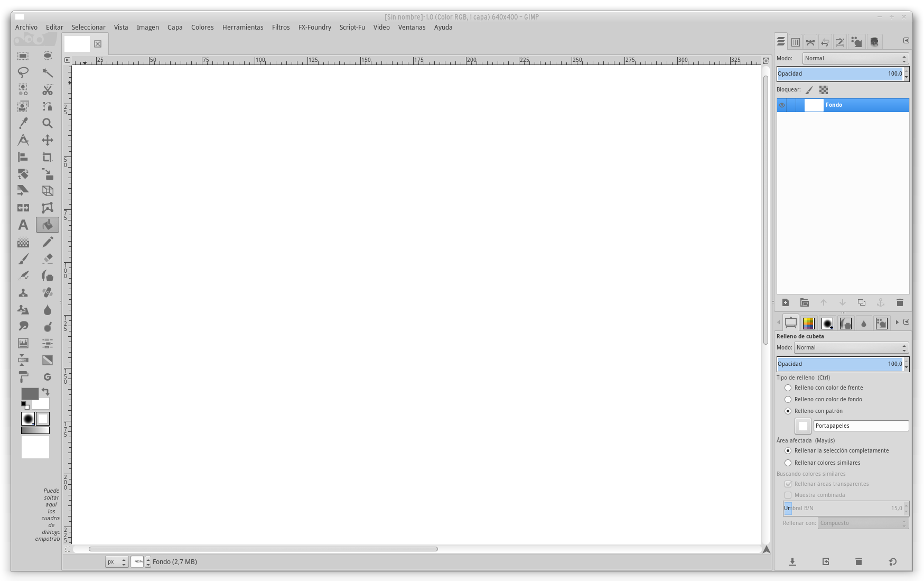
Task: Select the Heal bandage tool
Action: [48, 292]
